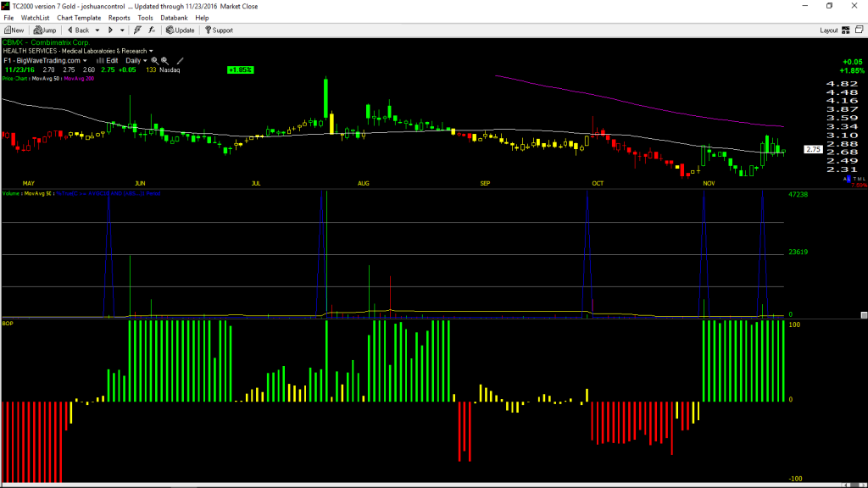Open the Reports menu
The height and width of the screenshot is (488, 868).
click(119, 18)
